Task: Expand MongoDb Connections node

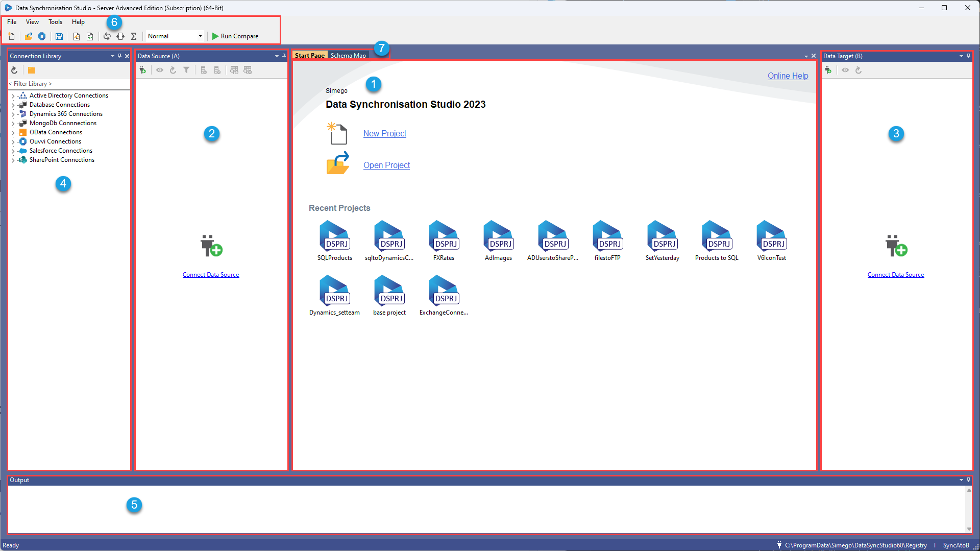Action: (x=13, y=124)
